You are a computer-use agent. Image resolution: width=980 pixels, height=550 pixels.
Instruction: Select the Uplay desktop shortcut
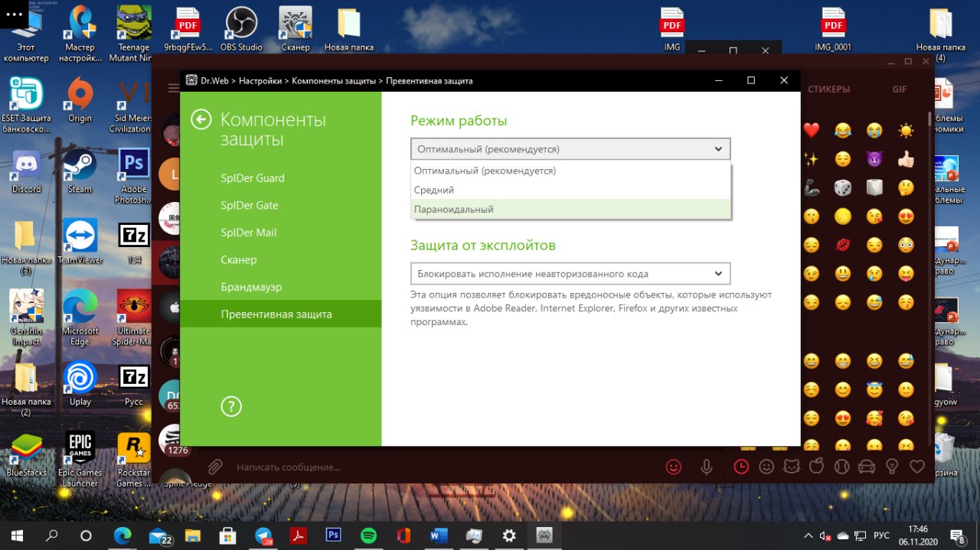(x=80, y=385)
